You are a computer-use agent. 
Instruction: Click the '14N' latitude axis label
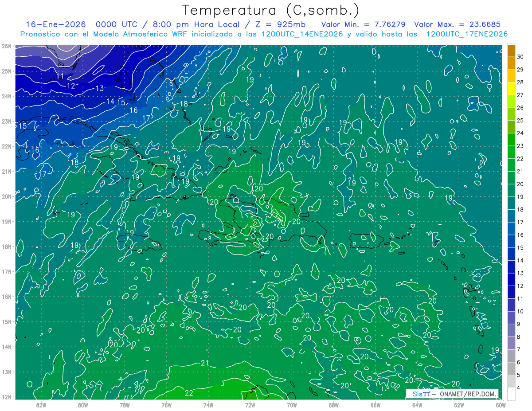[6, 347]
